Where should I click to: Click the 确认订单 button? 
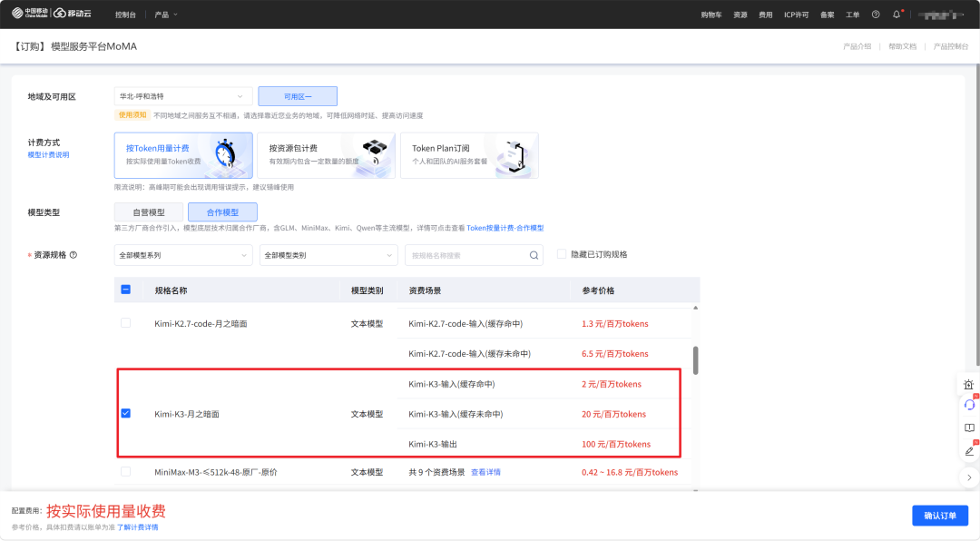click(940, 516)
